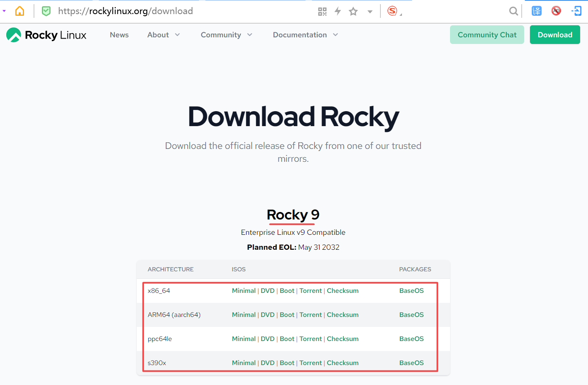Download the s390x DVD ISO

(268, 363)
